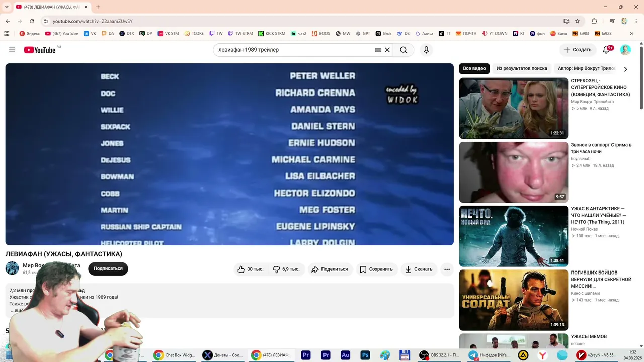Bookmark this page with the star icon
Viewport: 644px width, 362px height.
click(577, 21)
